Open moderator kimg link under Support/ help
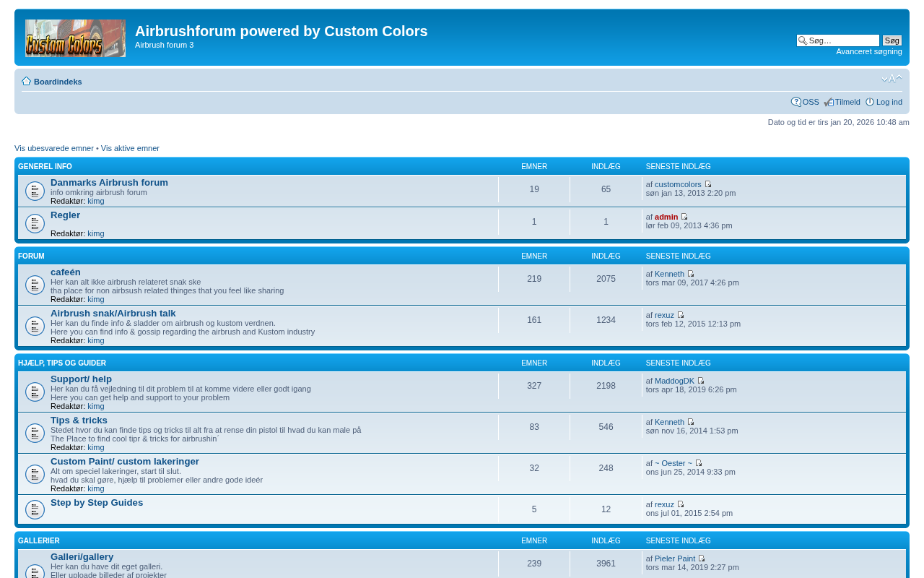 click(96, 406)
